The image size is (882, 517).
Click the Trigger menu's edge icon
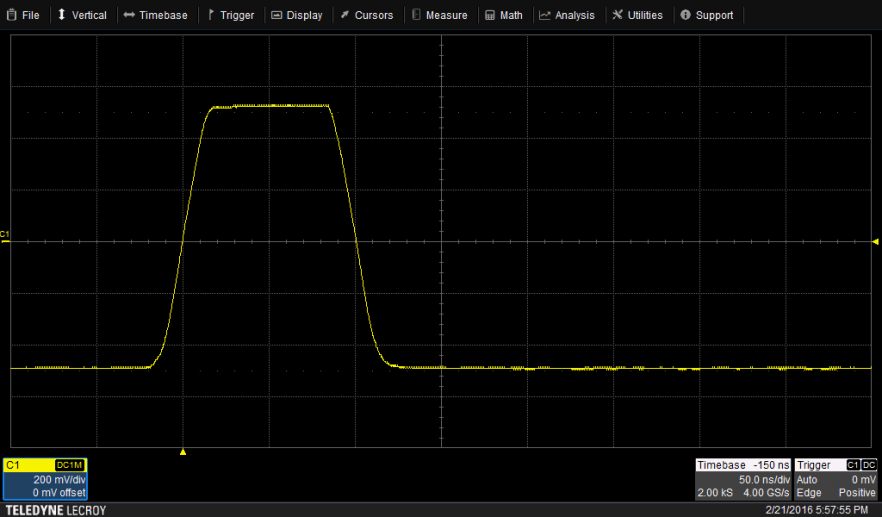point(211,15)
